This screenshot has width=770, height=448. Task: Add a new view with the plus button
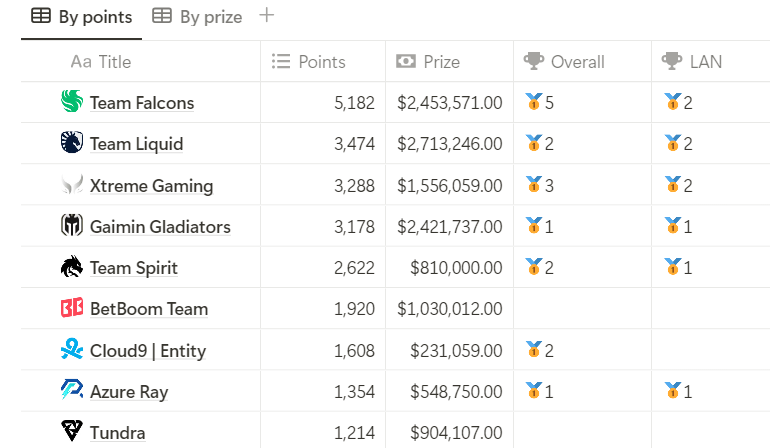click(266, 15)
